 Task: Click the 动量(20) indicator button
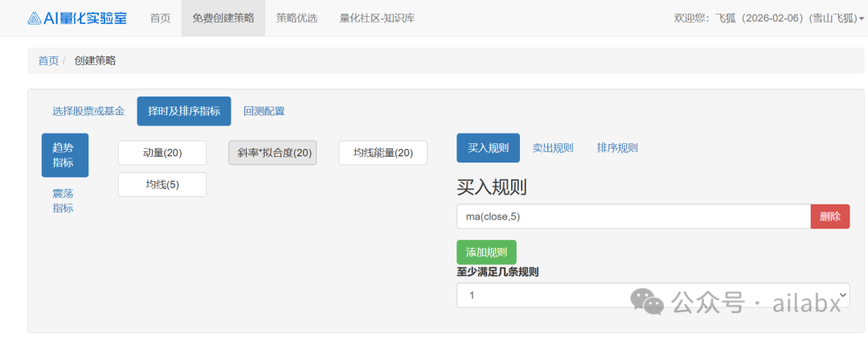pos(162,152)
